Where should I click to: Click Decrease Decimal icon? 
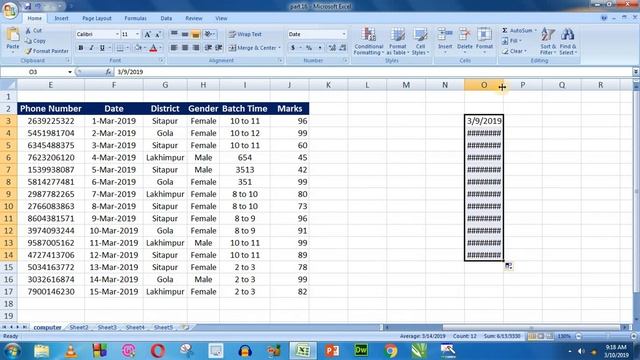343,48
